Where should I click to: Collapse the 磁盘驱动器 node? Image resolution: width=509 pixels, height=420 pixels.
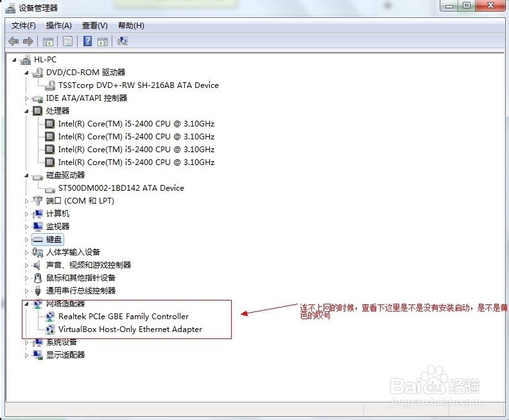[x=26, y=175]
